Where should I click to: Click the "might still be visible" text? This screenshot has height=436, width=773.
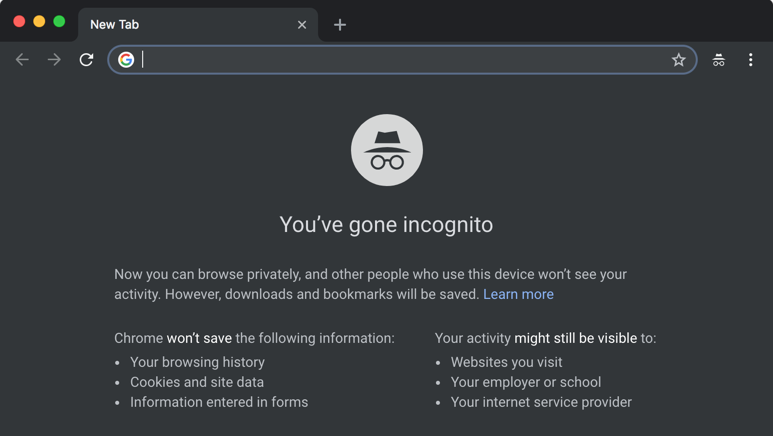[575, 338]
